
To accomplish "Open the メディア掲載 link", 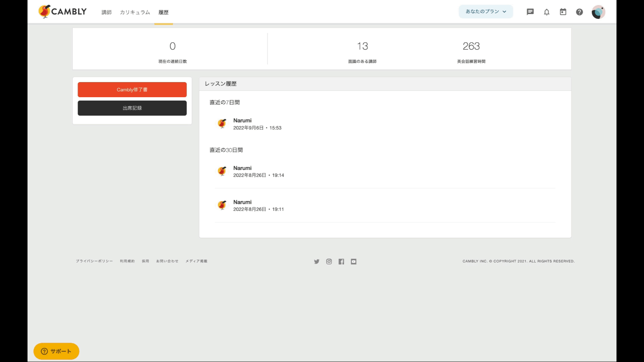I will (197, 261).
